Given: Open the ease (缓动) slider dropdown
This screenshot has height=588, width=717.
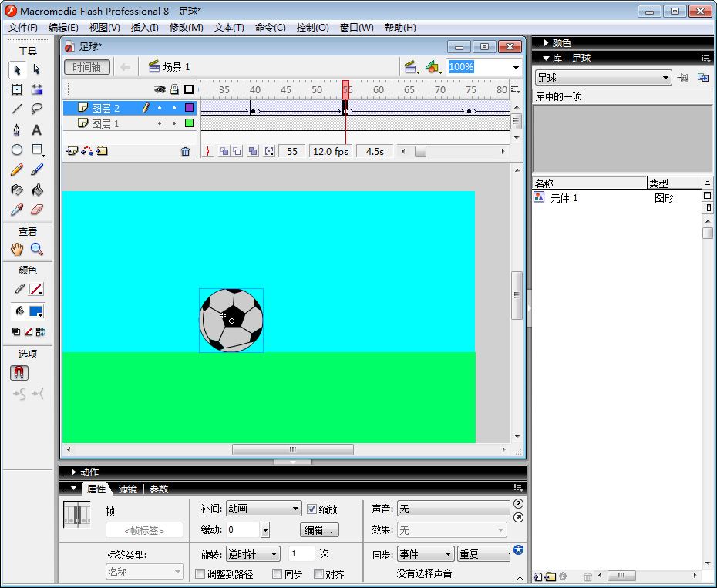Looking at the screenshot, I should 264,529.
